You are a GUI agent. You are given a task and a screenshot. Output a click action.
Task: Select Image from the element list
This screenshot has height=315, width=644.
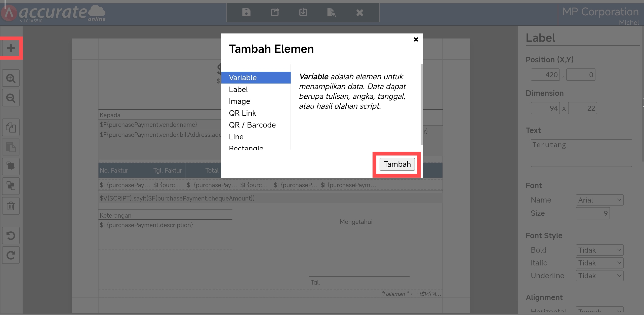(x=239, y=101)
